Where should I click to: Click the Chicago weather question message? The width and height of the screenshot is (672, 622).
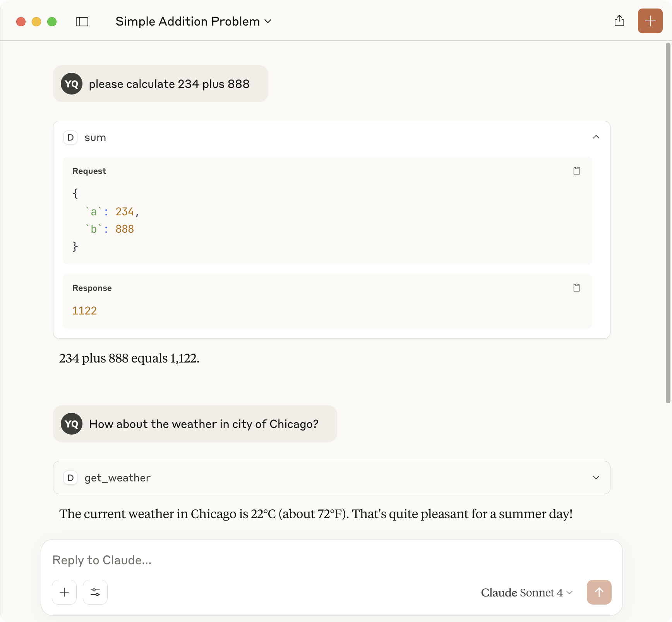204,424
